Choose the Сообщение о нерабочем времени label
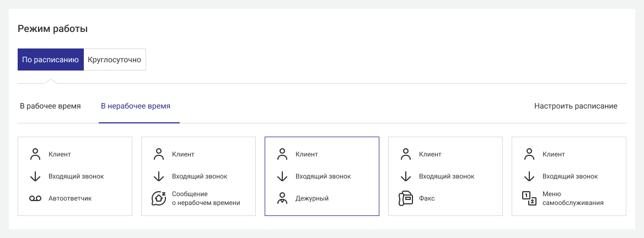 click(x=206, y=198)
